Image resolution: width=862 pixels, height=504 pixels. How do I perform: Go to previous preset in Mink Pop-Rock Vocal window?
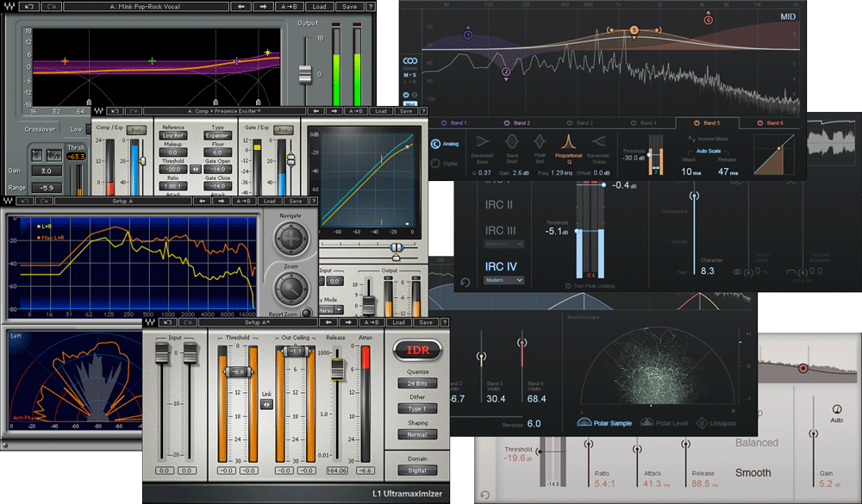[x=240, y=7]
